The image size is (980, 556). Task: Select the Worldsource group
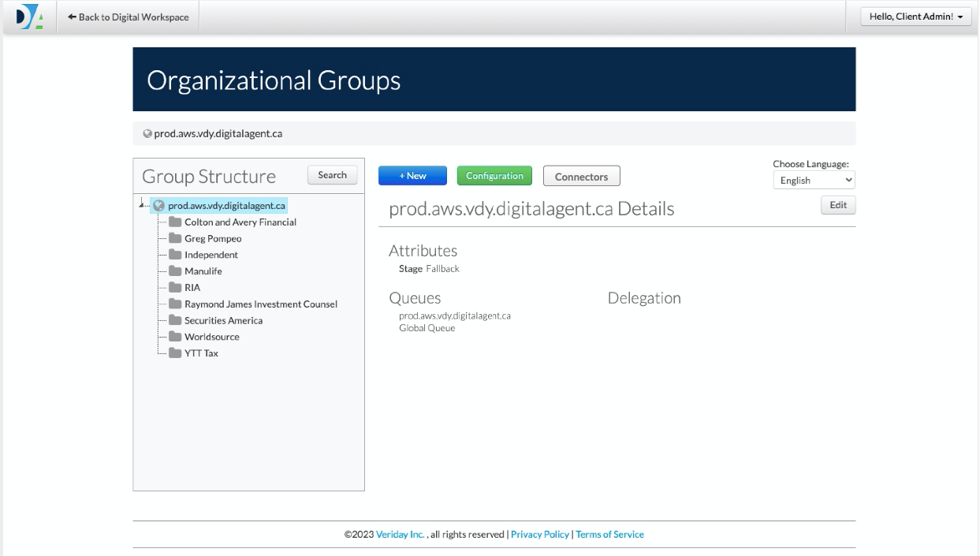point(212,337)
